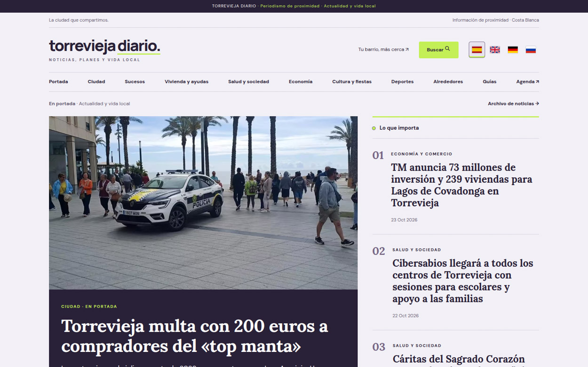Open the police car promenade photo
The image size is (588, 367).
pos(203,203)
